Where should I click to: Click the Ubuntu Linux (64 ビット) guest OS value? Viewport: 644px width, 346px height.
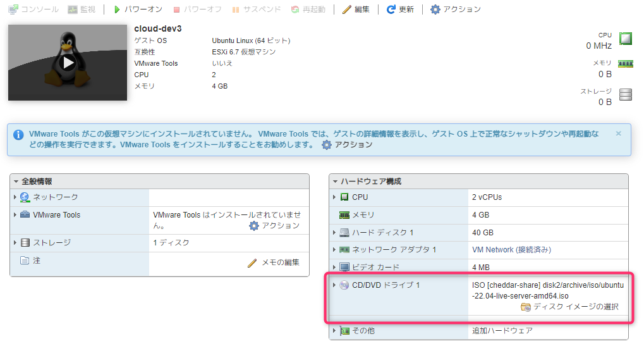[x=251, y=40]
